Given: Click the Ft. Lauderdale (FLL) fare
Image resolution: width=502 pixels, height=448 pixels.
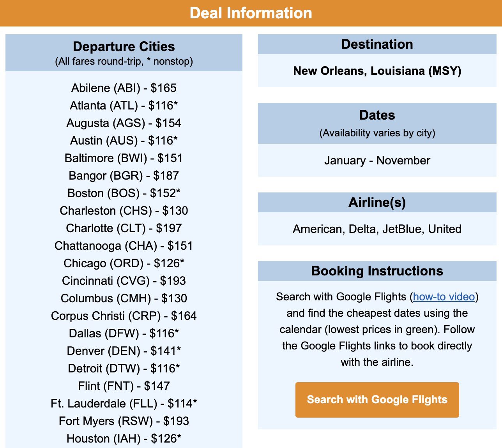Looking at the screenshot, I should pos(124,403).
